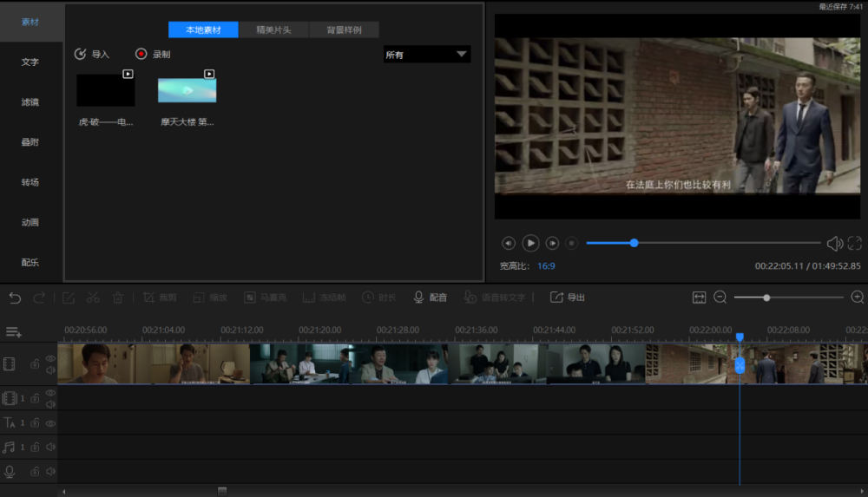Select the 摩天大楼 video thumbnail
Viewport: 868px width, 497px height.
pyautogui.click(x=187, y=89)
